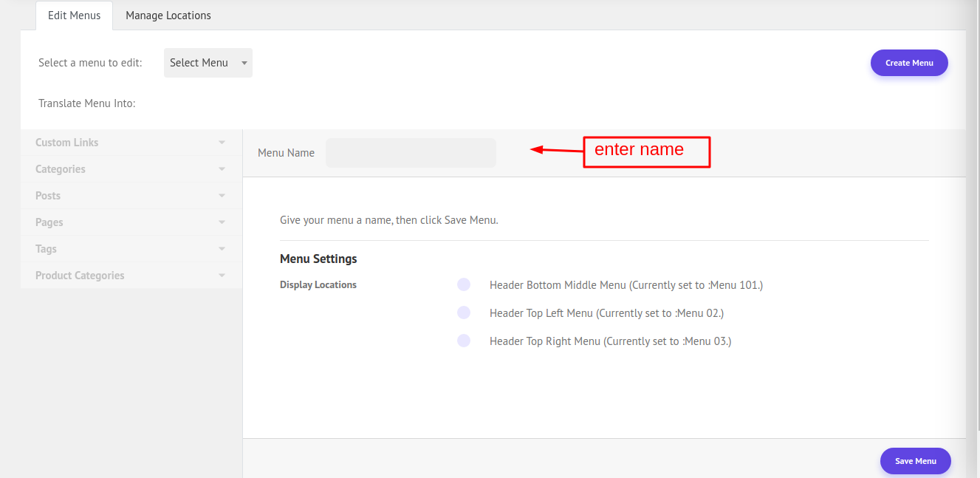Enable Header Top Left Menu location
This screenshot has height=478, width=980.
pyautogui.click(x=464, y=313)
